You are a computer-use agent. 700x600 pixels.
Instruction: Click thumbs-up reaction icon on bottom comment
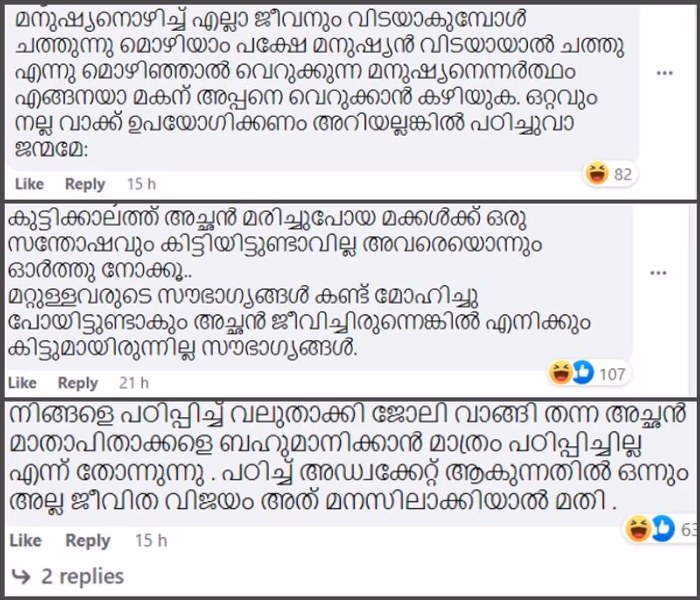(x=662, y=529)
